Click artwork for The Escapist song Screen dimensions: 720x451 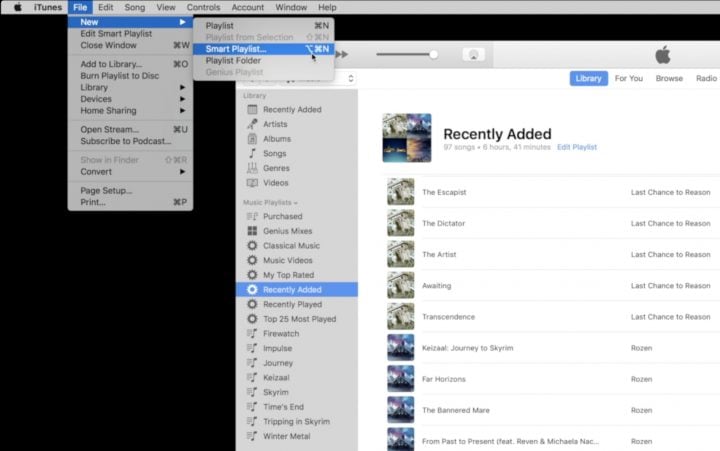(x=400, y=192)
